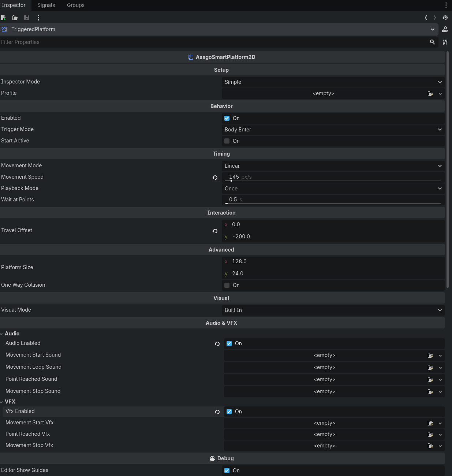
Task: Save the currently edited resource icon
Action: click(x=27, y=18)
